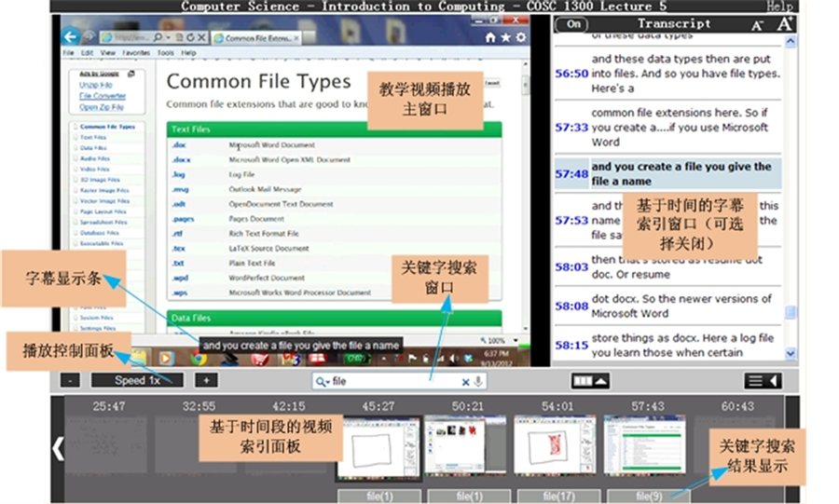Decrease transcript font size

(x=758, y=25)
